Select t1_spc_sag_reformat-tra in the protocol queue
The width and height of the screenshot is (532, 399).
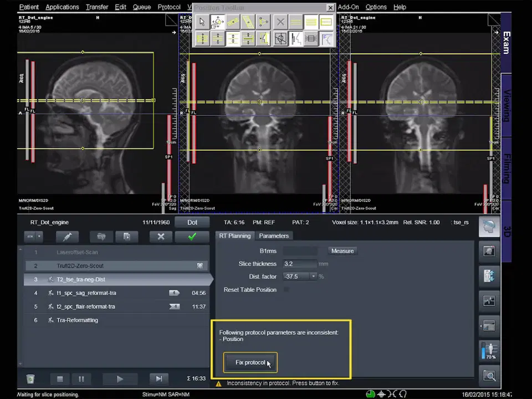(86, 293)
